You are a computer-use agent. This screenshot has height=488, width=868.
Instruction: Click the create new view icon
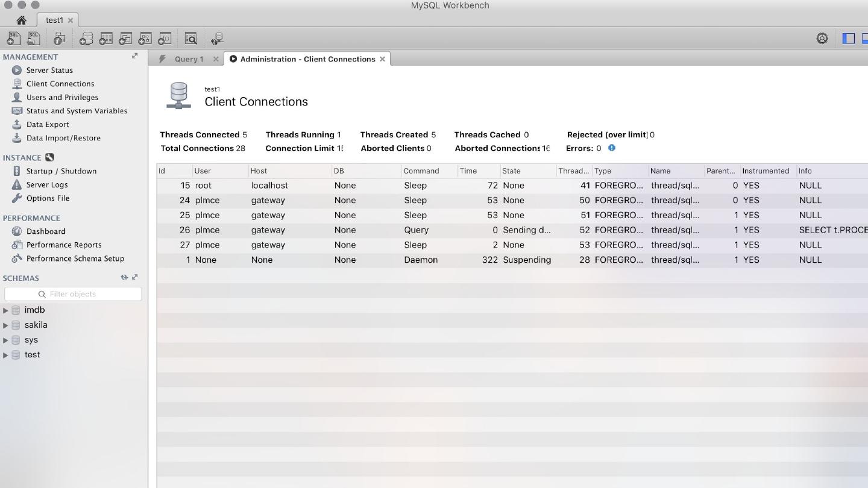pyautogui.click(x=125, y=39)
